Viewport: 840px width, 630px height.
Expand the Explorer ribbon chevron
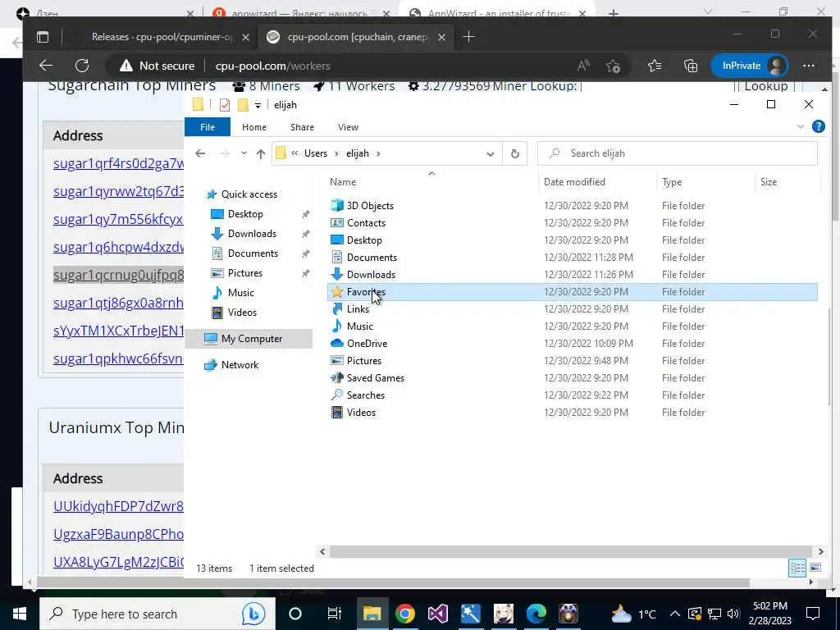(801, 127)
